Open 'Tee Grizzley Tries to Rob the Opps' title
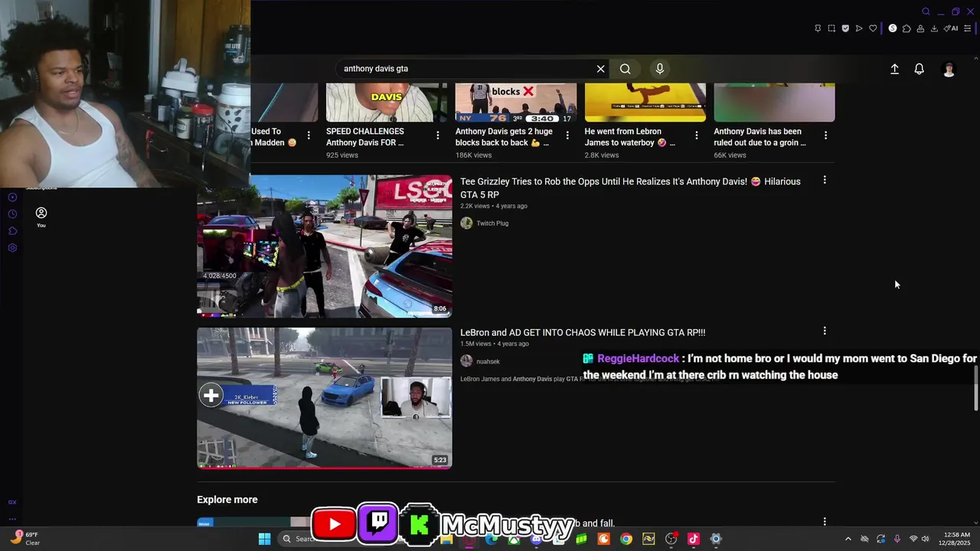The image size is (980, 551). click(630, 188)
